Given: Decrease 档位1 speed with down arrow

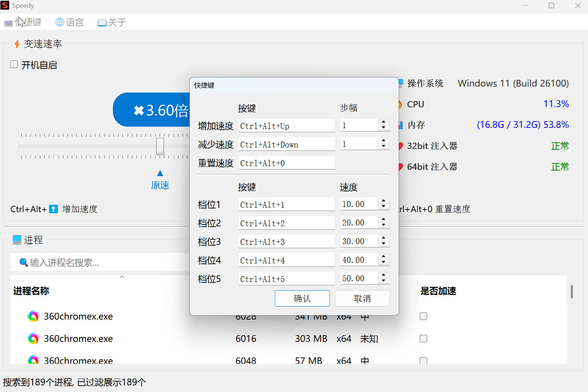Looking at the screenshot, I should [x=383, y=207].
